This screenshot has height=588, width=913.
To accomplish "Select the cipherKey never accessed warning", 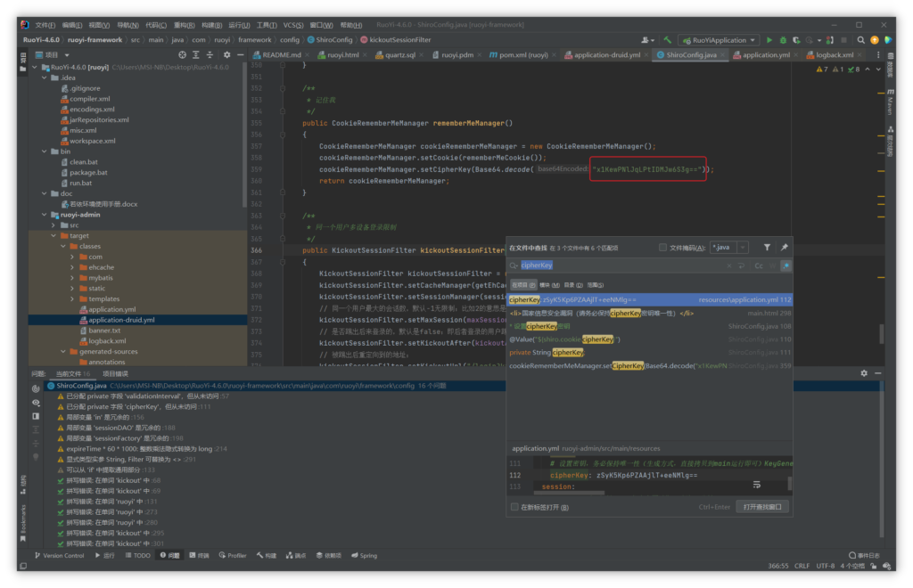I will click(x=134, y=406).
